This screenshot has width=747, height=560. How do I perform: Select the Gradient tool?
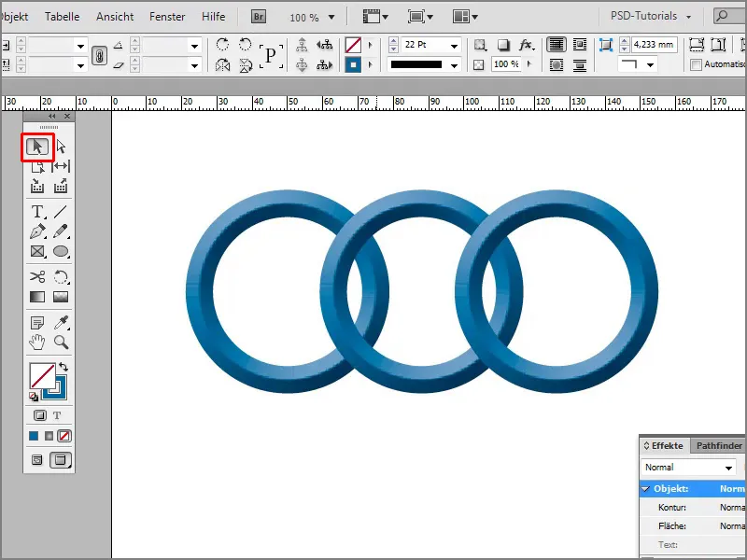click(37, 296)
